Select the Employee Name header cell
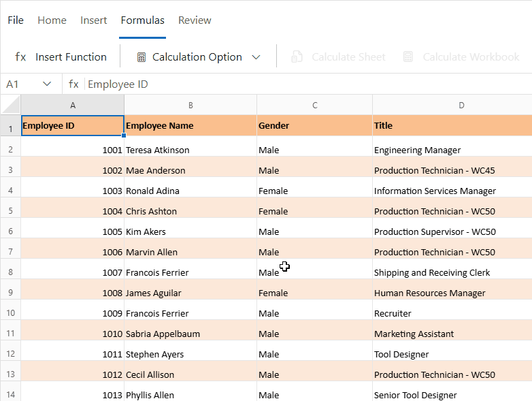The width and height of the screenshot is (532, 401). [190, 126]
